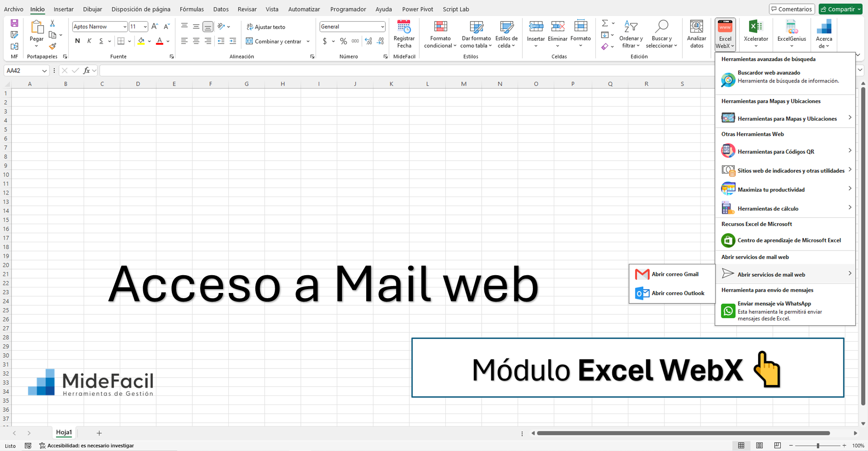Expand the Name Box dropdown

click(44, 71)
